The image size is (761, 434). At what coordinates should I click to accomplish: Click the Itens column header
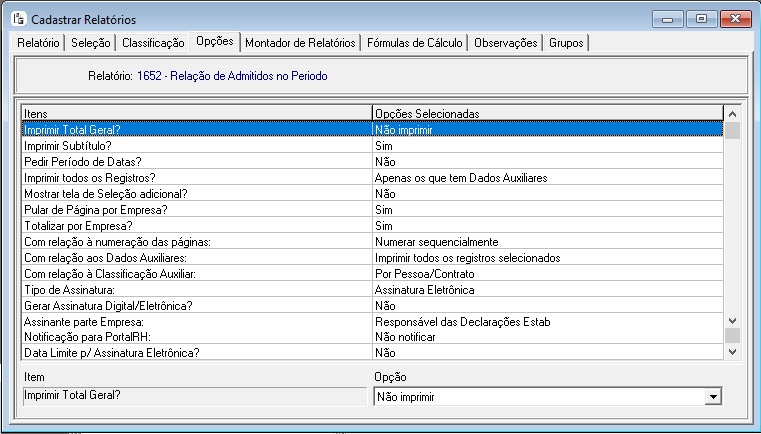196,114
